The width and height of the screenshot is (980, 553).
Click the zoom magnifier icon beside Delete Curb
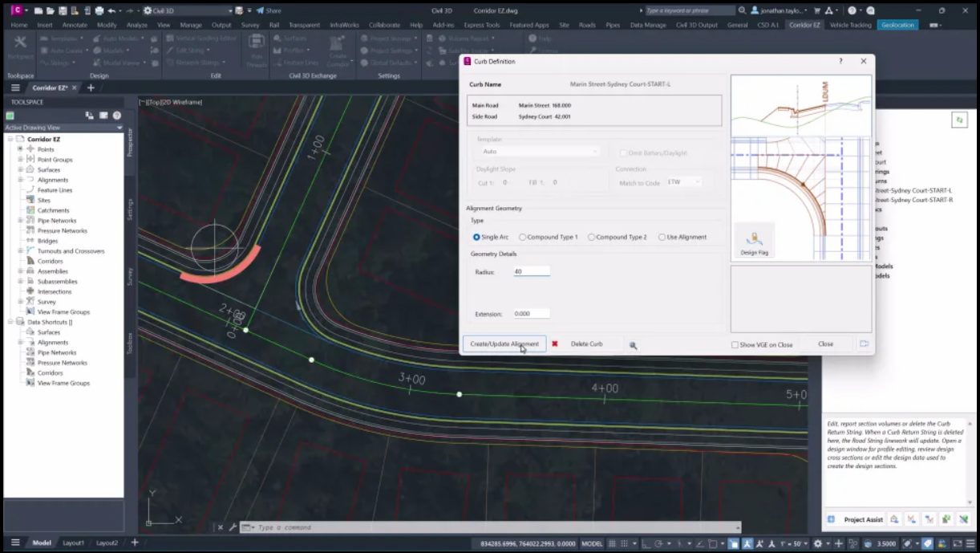coord(633,345)
